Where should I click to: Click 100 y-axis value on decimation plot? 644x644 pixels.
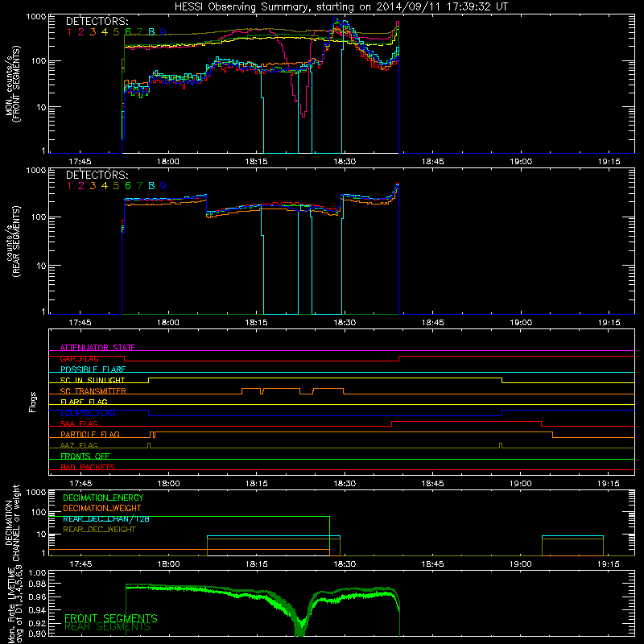point(39,512)
